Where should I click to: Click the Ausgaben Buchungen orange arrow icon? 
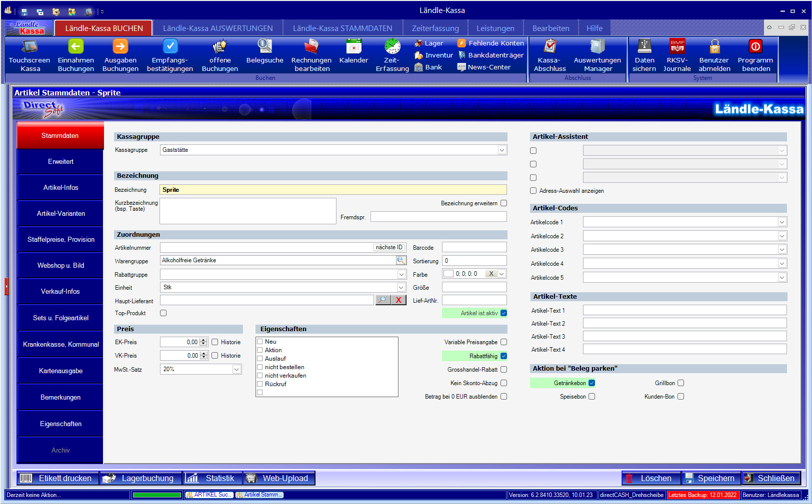pyautogui.click(x=120, y=47)
